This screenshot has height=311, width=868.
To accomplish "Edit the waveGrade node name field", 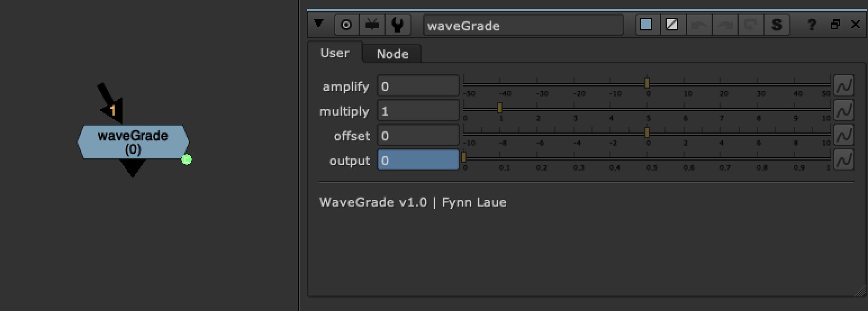I will (x=523, y=25).
